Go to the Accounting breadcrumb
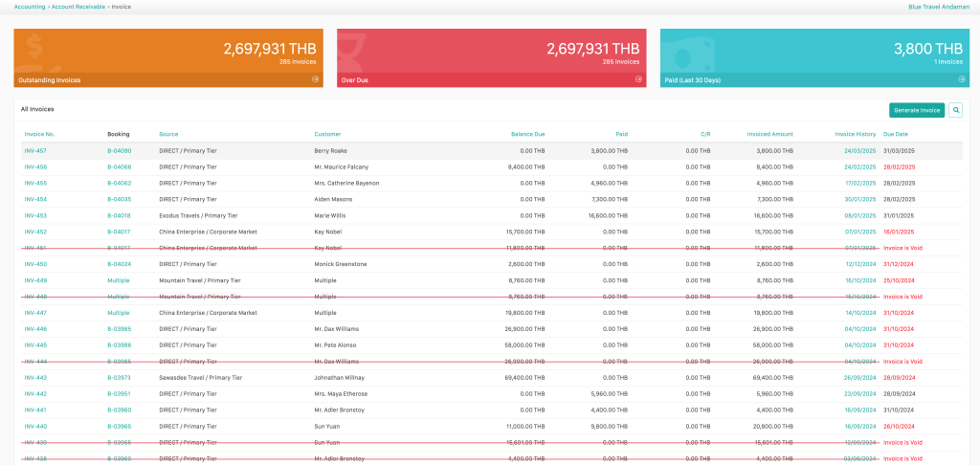Image resolution: width=980 pixels, height=465 pixels. [30, 6]
